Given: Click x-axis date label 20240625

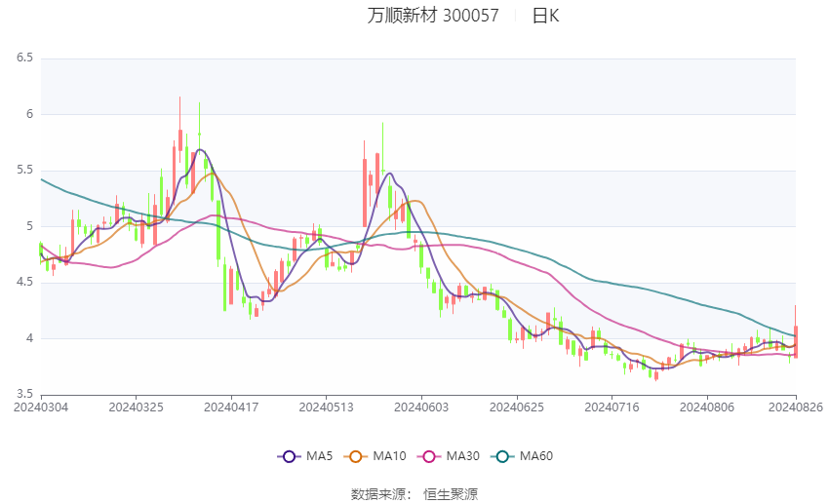Looking at the screenshot, I should click(517, 407).
